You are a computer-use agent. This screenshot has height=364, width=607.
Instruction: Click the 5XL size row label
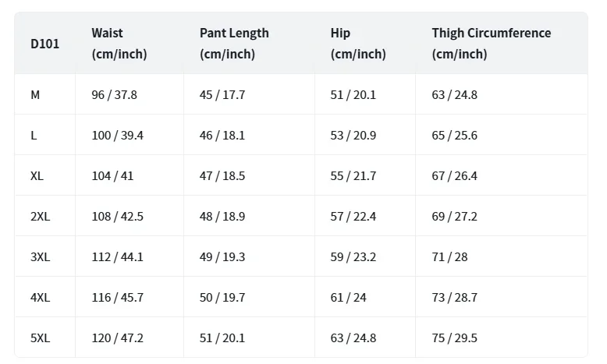[x=40, y=338]
